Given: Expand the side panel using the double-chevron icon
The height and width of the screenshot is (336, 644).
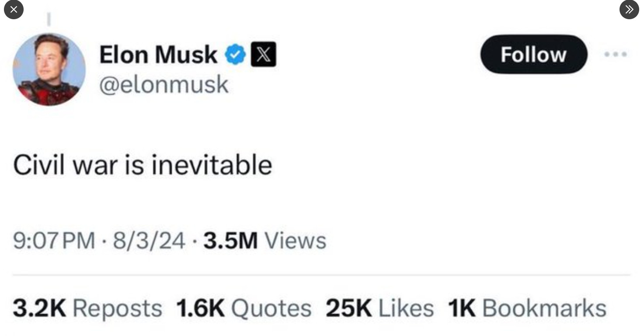Looking at the screenshot, I should [x=629, y=10].
